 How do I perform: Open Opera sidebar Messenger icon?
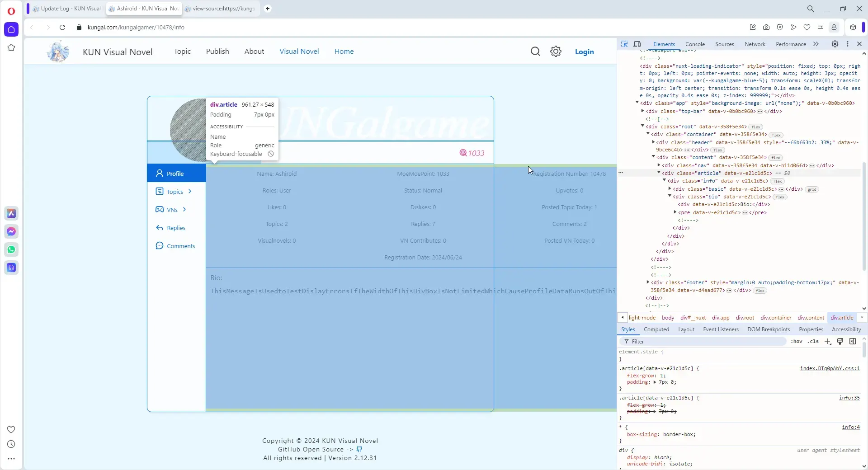11,231
